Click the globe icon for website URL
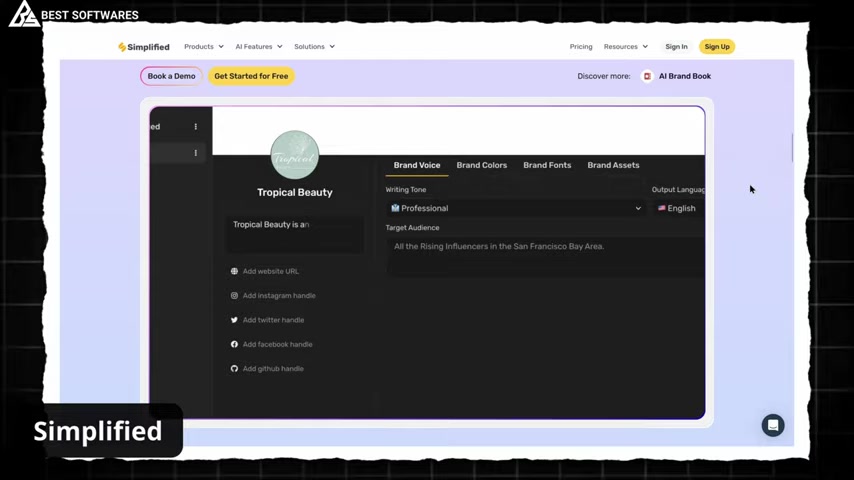Image resolution: width=854 pixels, height=480 pixels. pyautogui.click(x=234, y=271)
